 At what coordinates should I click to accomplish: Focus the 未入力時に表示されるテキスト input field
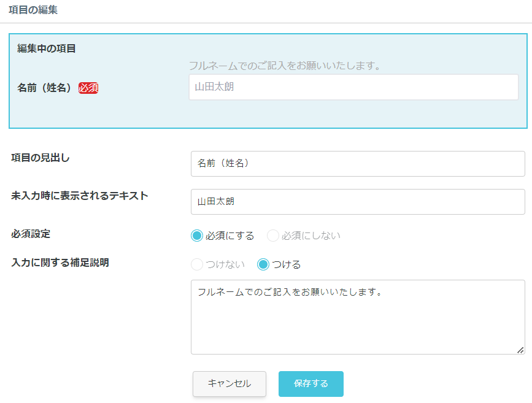click(x=358, y=201)
